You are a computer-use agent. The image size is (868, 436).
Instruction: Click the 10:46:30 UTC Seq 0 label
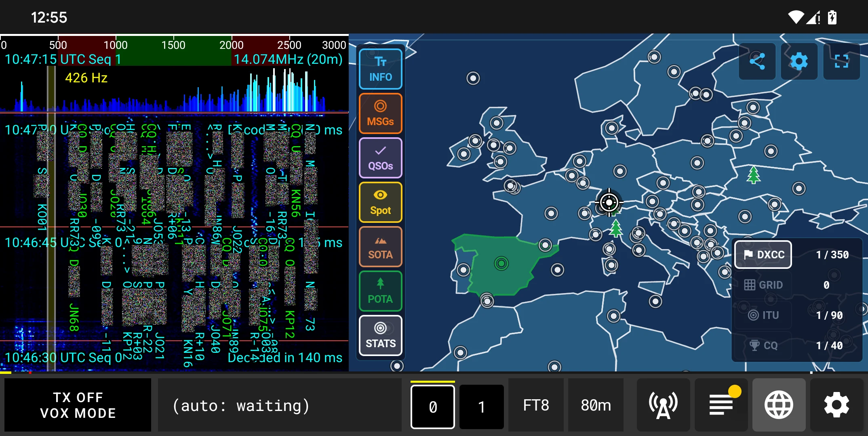click(63, 358)
